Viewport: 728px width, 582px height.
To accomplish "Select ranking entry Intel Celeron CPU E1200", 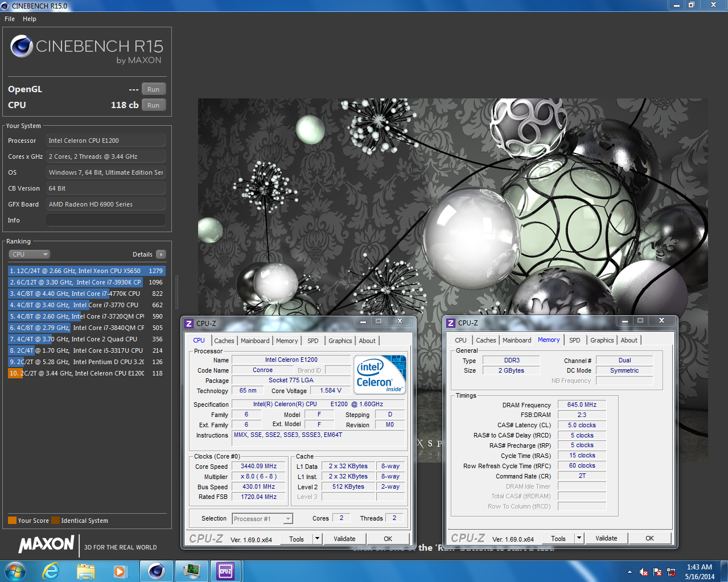I will pos(87,373).
